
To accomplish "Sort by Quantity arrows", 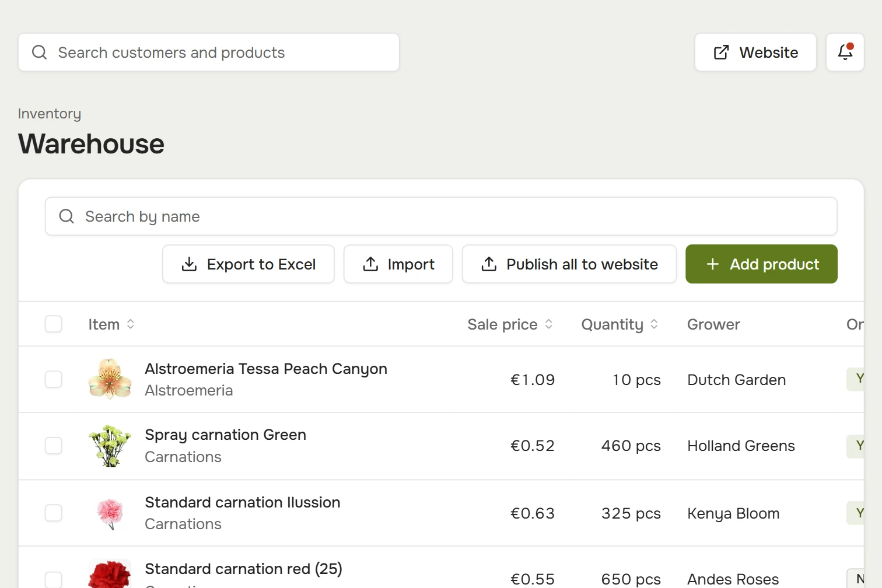I will tap(654, 324).
